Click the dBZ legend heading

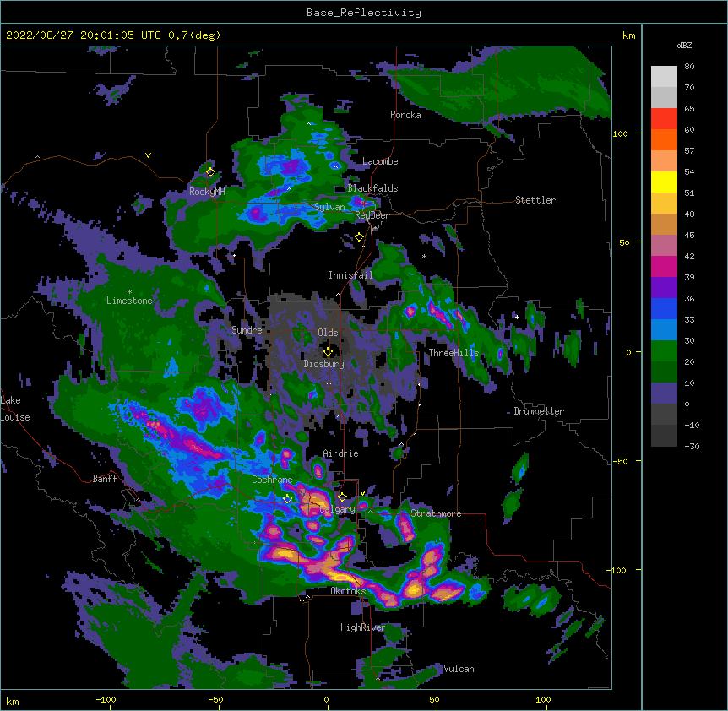[684, 45]
